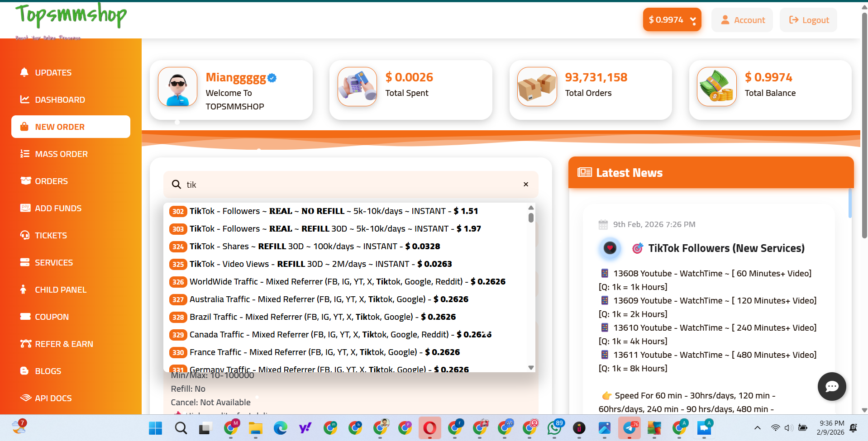Pick service 328 Brazil Traffic option

[322, 317]
